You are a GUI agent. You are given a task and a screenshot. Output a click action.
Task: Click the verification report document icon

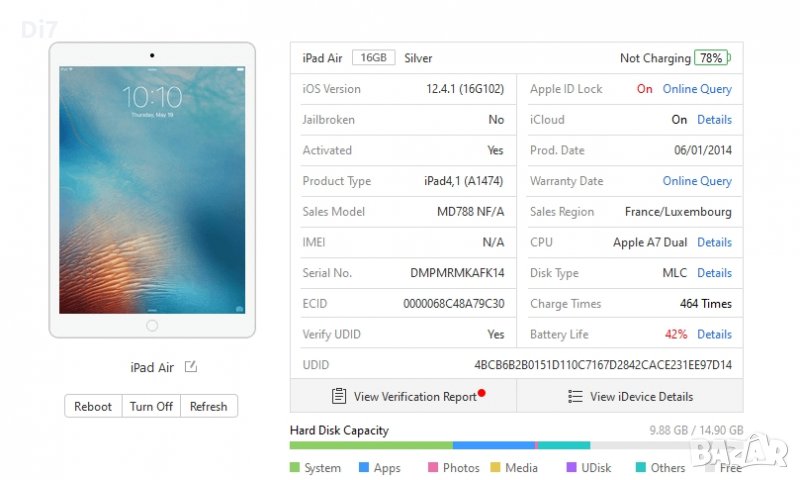coord(340,396)
